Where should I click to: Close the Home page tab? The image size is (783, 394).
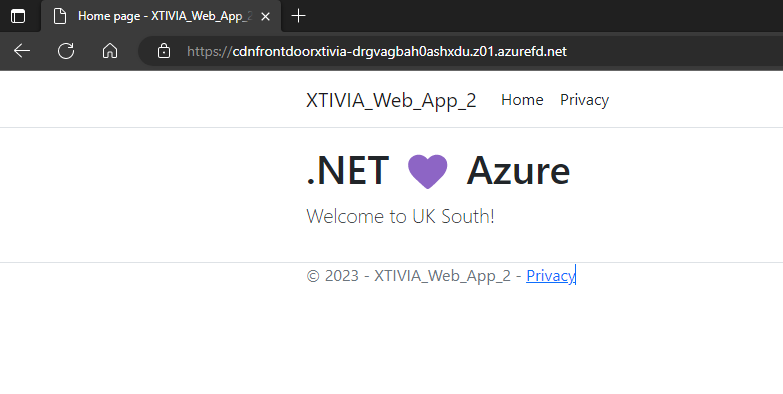[x=266, y=16]
